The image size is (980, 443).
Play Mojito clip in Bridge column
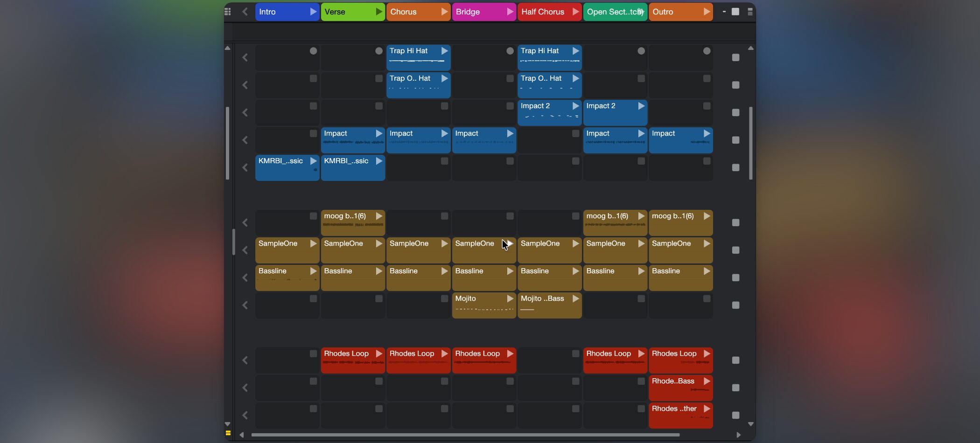(510, 298)
